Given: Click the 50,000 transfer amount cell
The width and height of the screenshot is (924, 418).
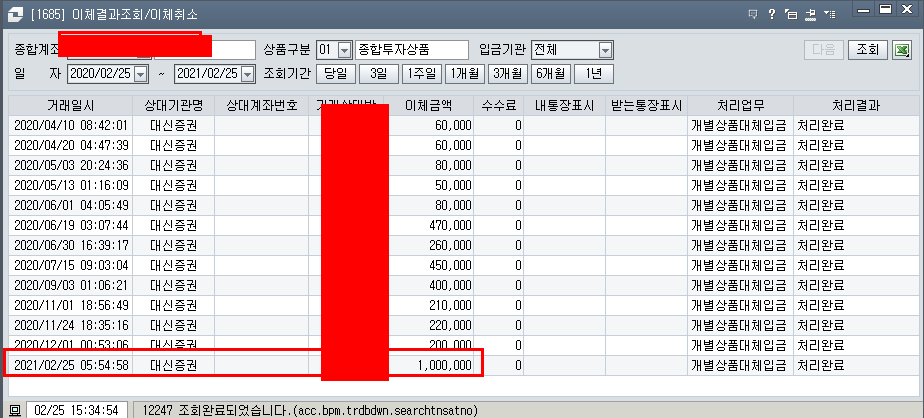Looking at the screenshot, I should tap(429, 186).
